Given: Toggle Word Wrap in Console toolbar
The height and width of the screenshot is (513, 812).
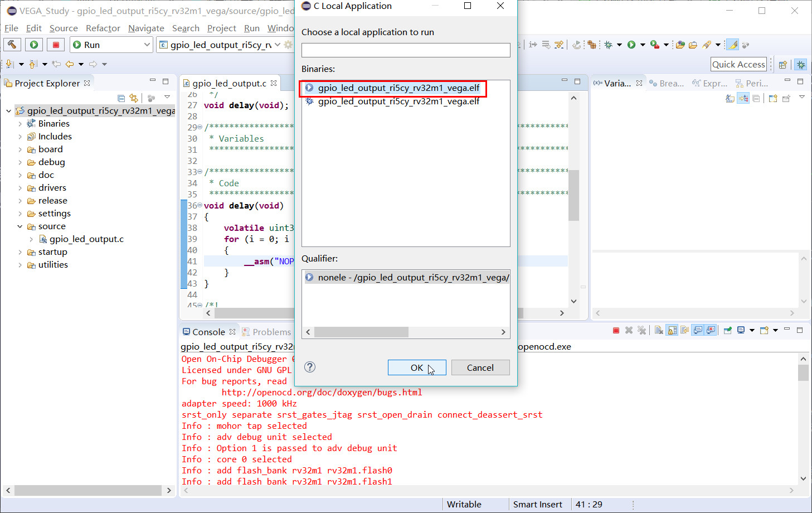Looking at the screenshot, I should tap(684, 331).
